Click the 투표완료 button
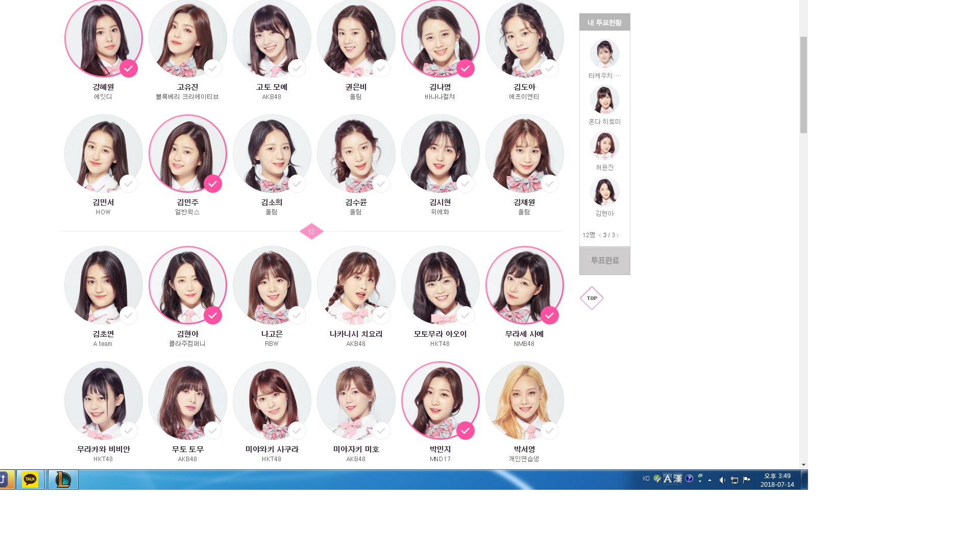Screen dimensions: 980x551 604,261
